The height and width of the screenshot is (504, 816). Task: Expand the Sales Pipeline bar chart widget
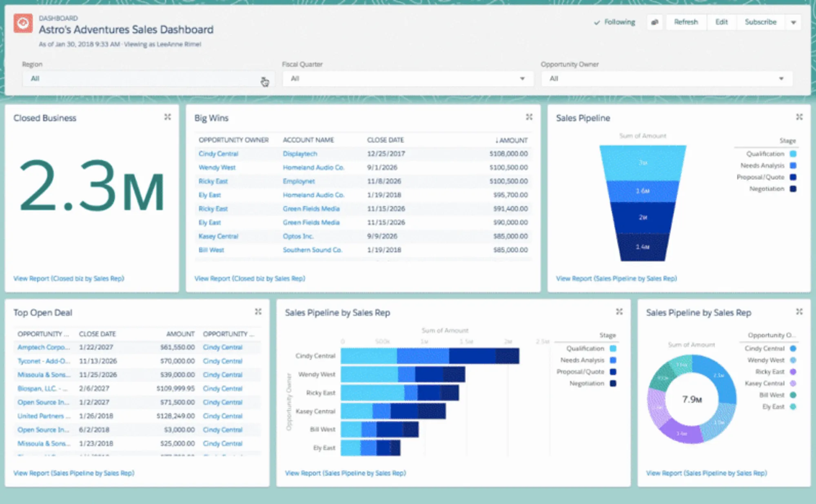pyautogui.click(x=619, y=312)
